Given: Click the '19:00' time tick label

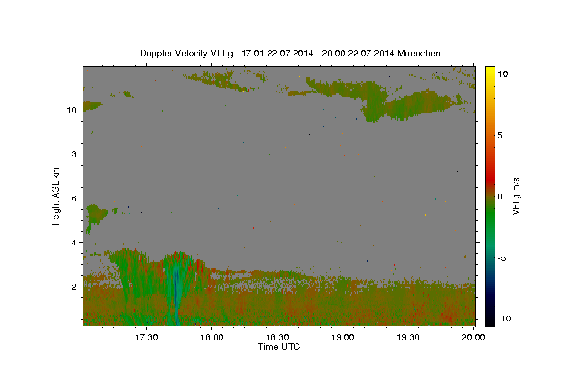Looking at the screenshot, I should pos(343,338).
